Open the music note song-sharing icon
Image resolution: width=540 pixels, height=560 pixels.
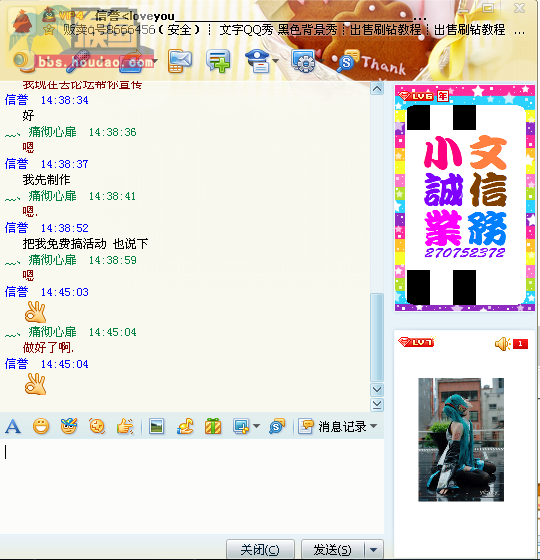coord(185,426)
